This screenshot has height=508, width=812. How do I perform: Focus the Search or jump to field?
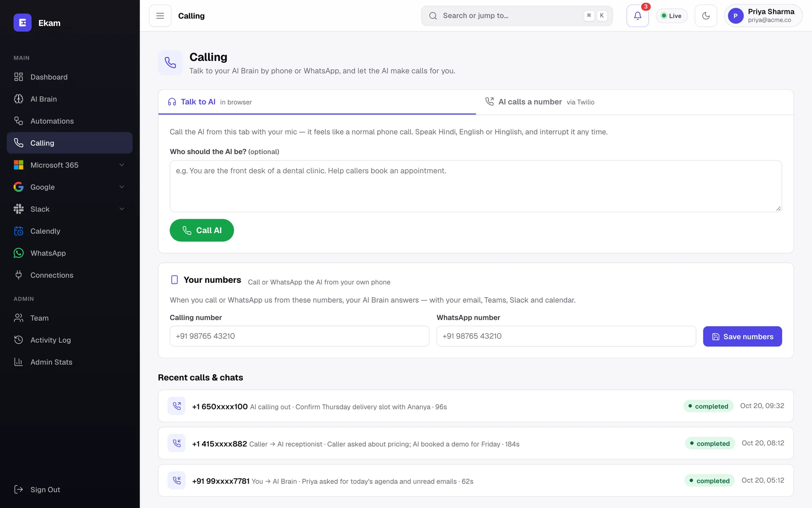click(x=517, y=16)
